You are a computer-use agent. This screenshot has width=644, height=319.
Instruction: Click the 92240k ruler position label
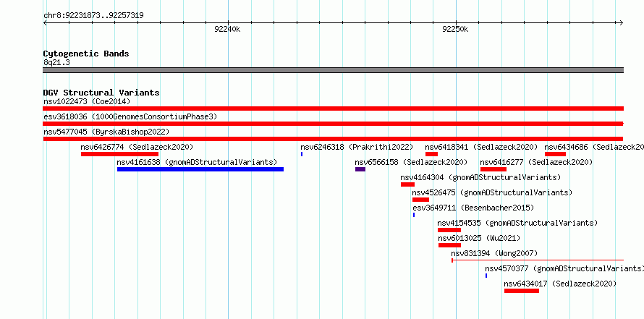click(x=227, y=29)
